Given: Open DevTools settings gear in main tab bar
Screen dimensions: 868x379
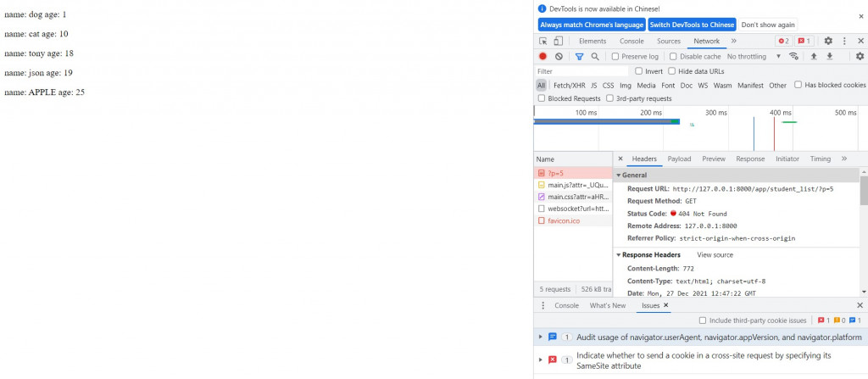Looking at the screenshot, I should coord(828,41).
